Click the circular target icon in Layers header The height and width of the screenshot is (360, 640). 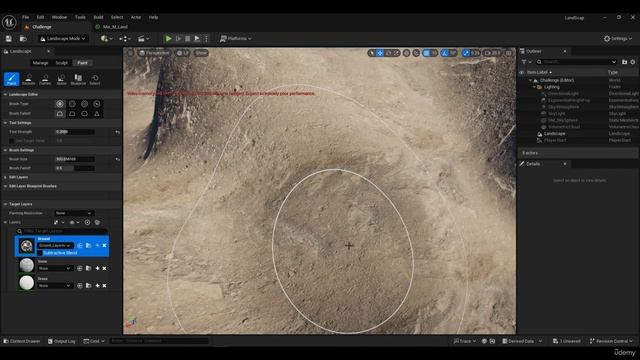[87, 222]
